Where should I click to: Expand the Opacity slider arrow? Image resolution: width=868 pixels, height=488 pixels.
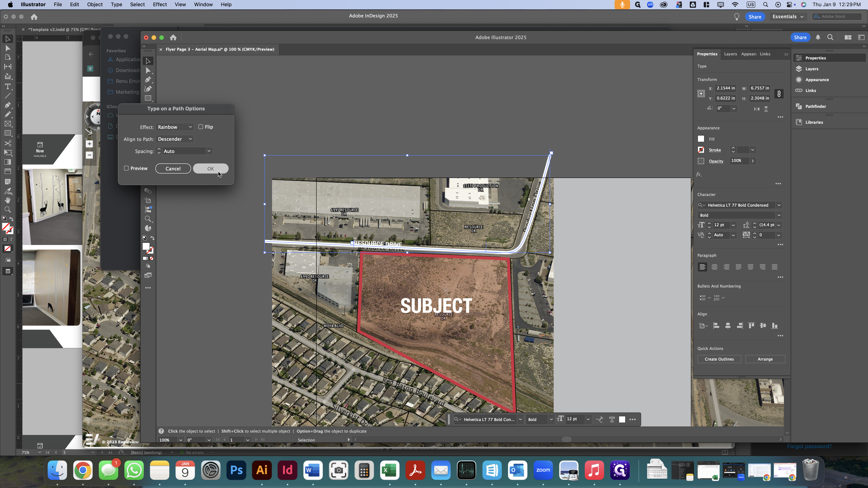(x=752, y=161)
